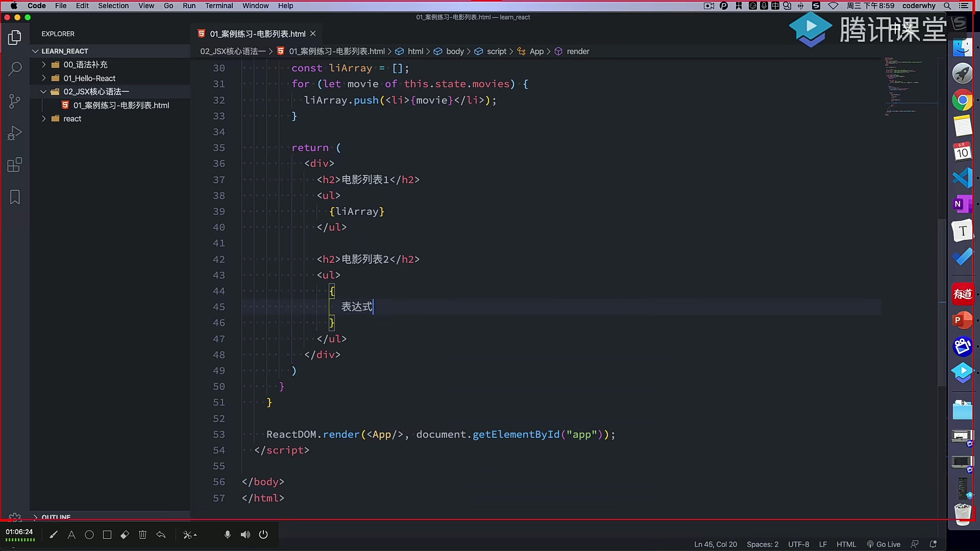
Task: Open the Run and Debug view
Action: point(15,133)
